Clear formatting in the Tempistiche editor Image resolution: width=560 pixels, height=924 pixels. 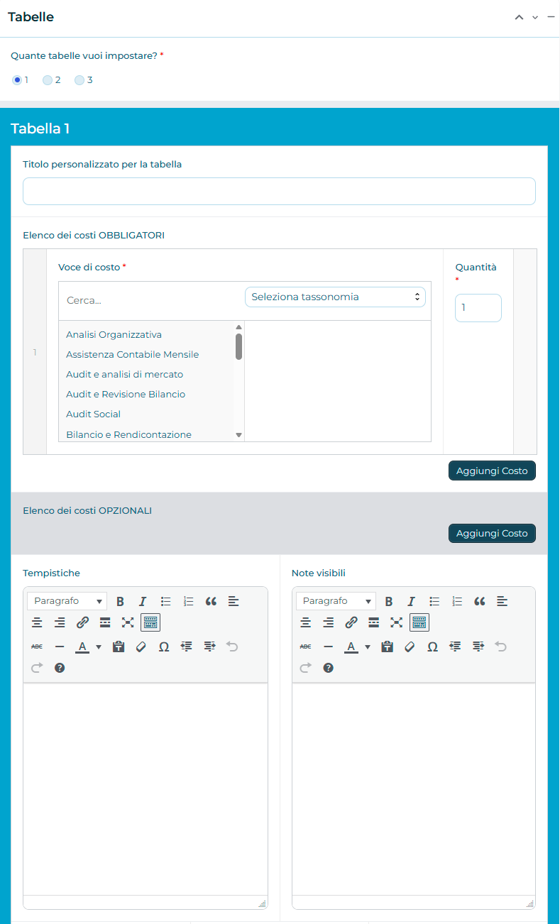(141, 647)
